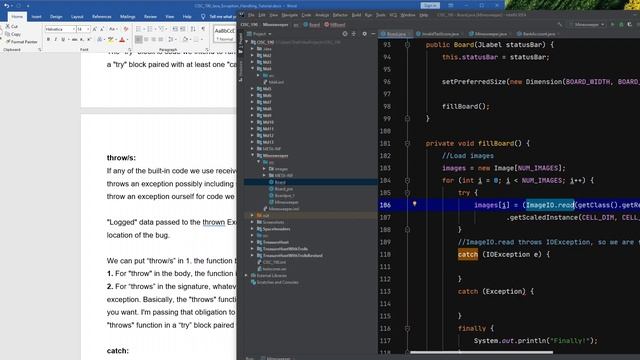The image size is (640, 360).
Task: Toggle Strikethrough in Word's Font group
Action: [x=74, y=39]
